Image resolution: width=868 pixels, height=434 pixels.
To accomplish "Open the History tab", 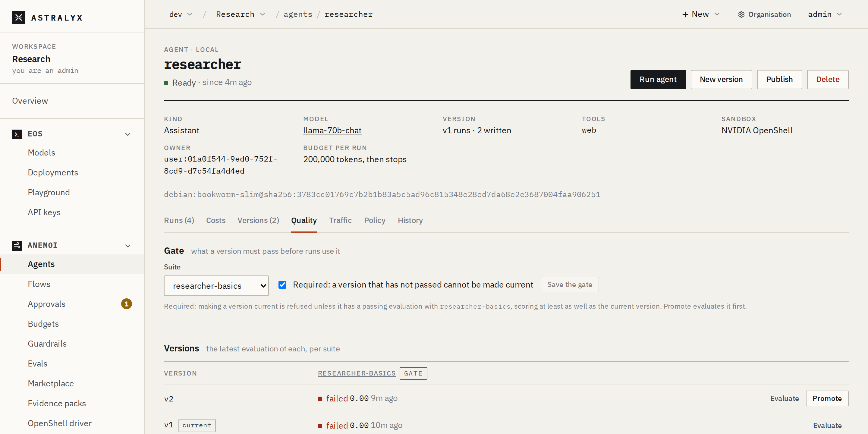I will point(410,220).
